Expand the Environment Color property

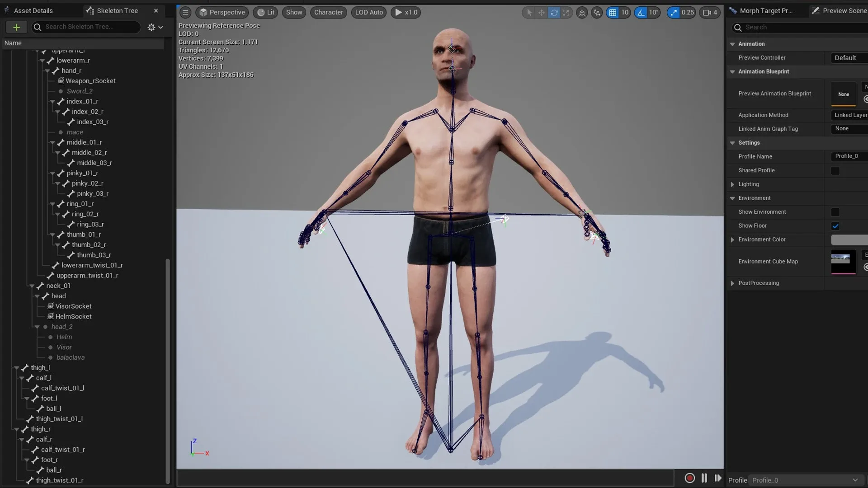coord(732,240)
